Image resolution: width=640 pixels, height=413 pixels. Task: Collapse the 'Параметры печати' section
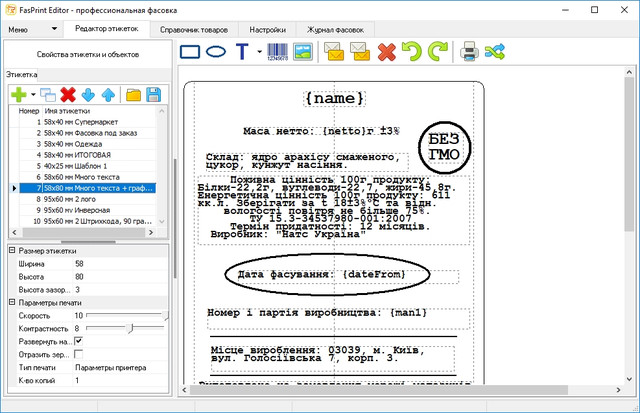[12, 302]
